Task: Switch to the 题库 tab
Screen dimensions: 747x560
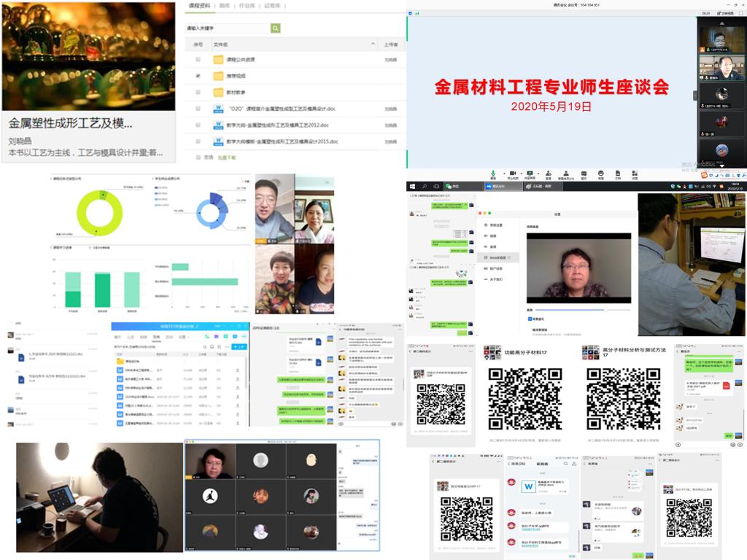Action: coord(225,6)
